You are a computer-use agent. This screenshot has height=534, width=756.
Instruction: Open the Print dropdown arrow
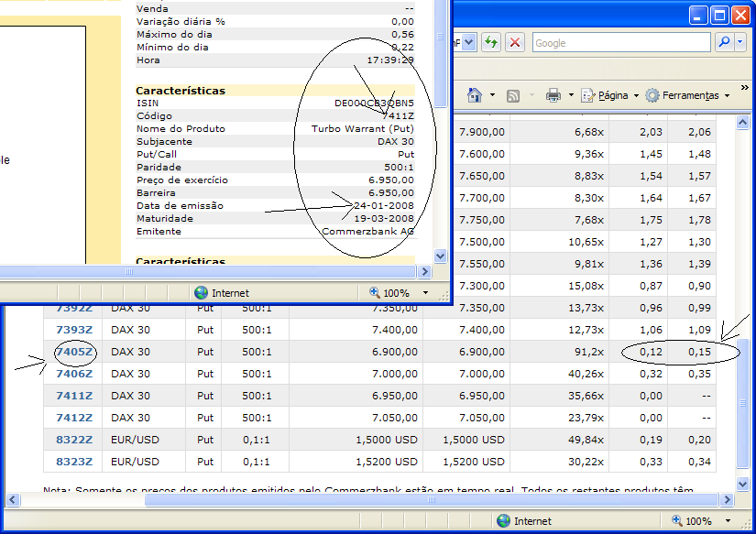pos(571,95)
